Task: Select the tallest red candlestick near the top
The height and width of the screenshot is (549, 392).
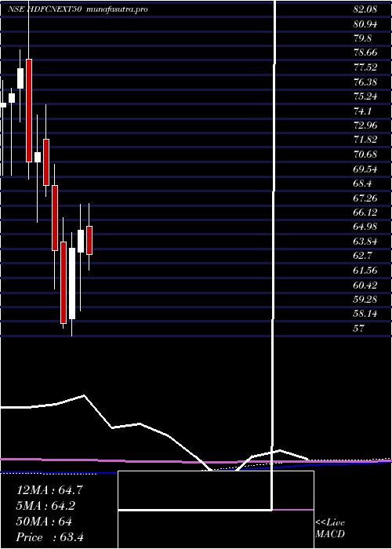Action: (29, 111)
